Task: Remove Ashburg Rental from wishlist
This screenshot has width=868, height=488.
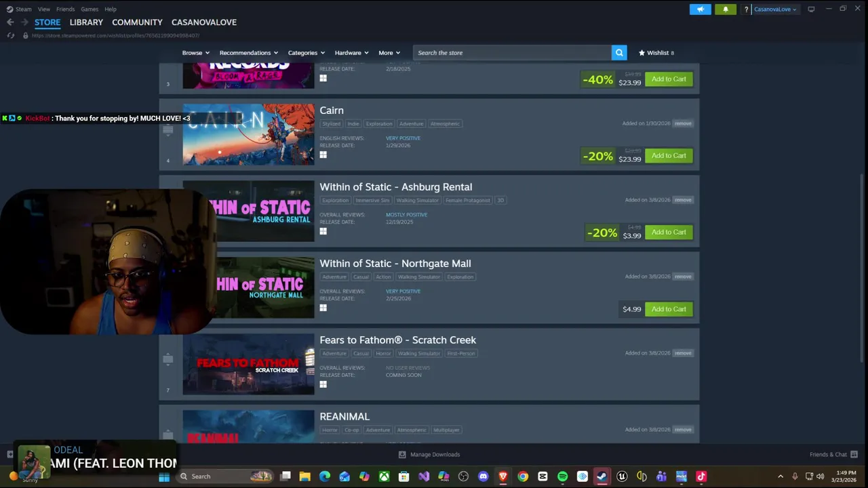Action: click(x=683, y=200)
